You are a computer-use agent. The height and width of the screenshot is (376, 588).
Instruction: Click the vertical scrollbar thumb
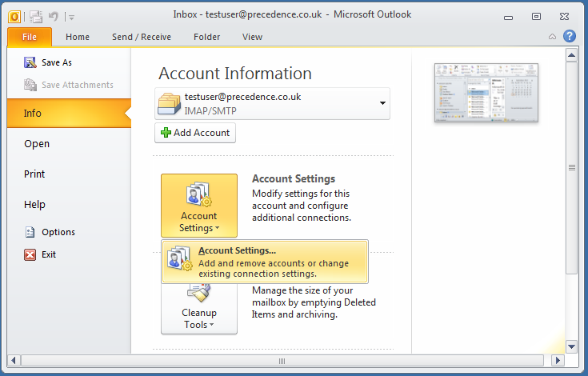pyautogui.click(x=571, y=168)
